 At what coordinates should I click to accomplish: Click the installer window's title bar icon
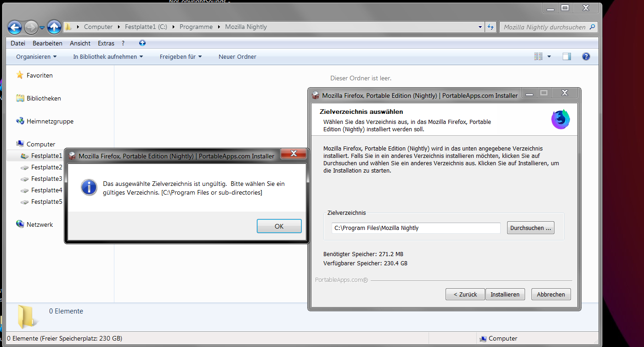click(316, 95)
